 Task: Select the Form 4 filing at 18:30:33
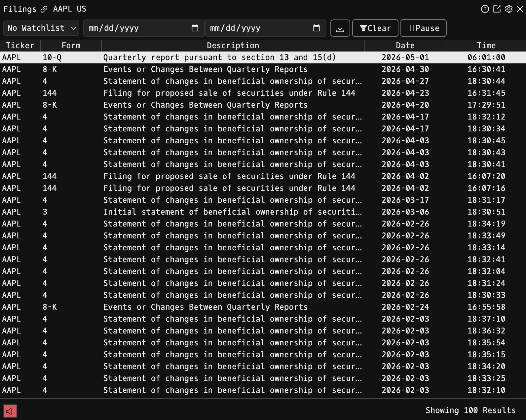263,295
